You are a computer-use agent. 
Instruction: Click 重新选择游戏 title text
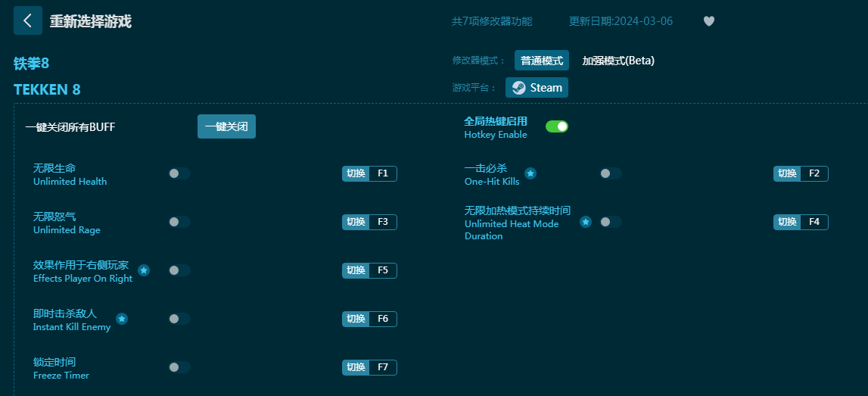91,22
